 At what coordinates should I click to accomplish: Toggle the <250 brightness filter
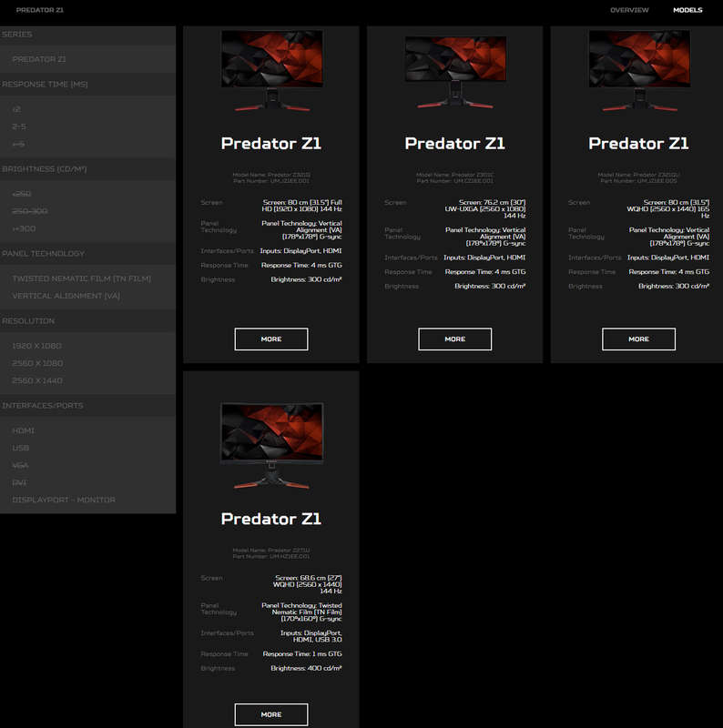coord(22,194)
